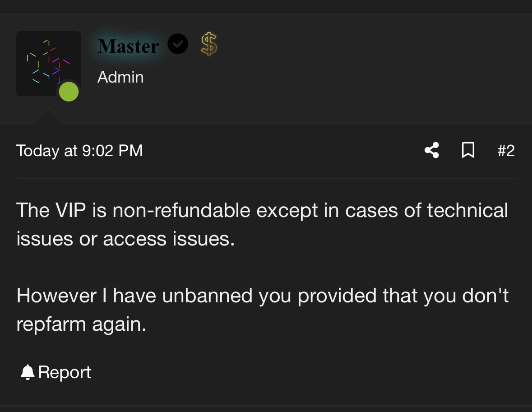The height and width of the screenshot is (412, 532).
Task: Click the Admin user title
Action: (120, 77)
